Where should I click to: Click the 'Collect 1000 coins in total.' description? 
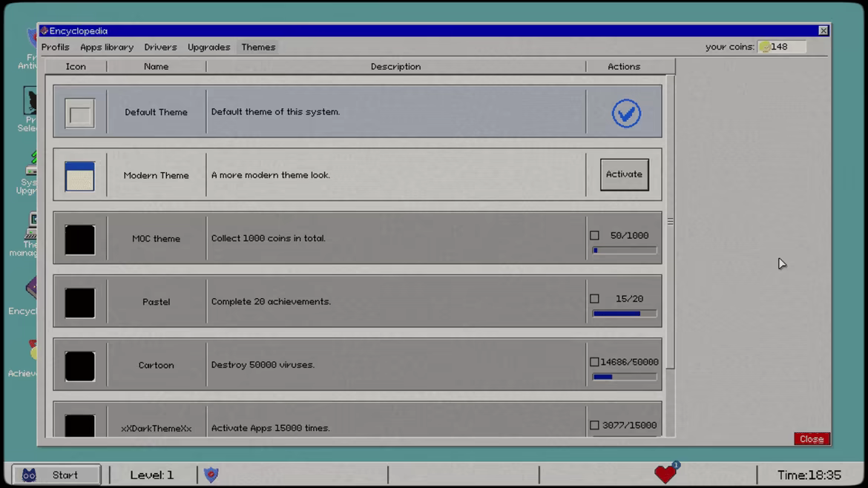[269, 239]
